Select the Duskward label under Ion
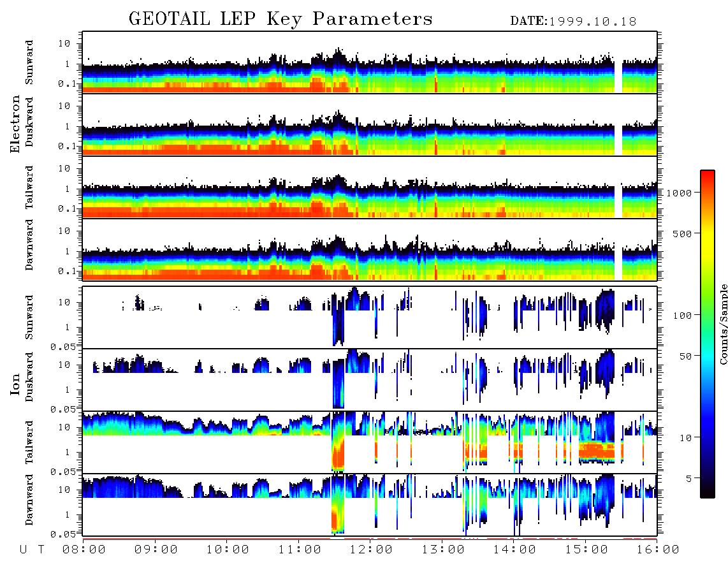This screenshot has width=728, height=561. (29, 377)
